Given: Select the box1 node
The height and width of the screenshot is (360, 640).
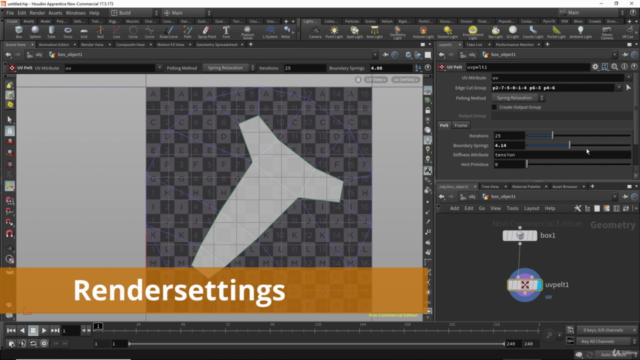Looking at the screenshot, I should click(520, 236).
